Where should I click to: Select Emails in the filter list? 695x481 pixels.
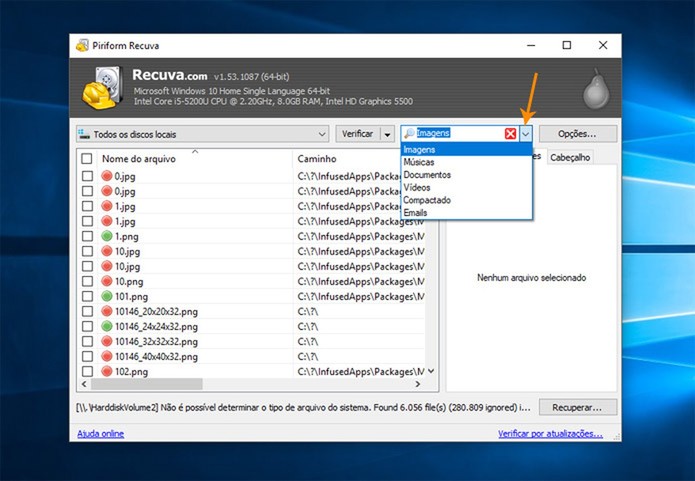coord(466,212)
